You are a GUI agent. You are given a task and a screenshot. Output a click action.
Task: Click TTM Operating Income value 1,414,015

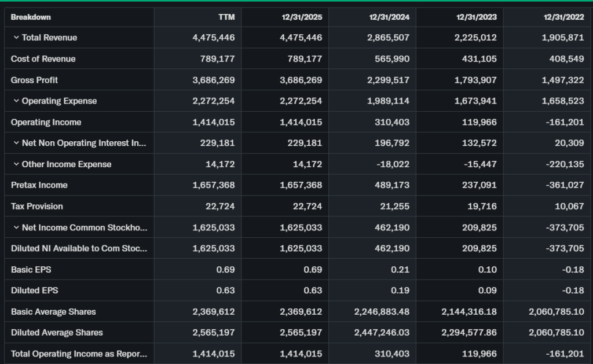[x=214, y=122]
